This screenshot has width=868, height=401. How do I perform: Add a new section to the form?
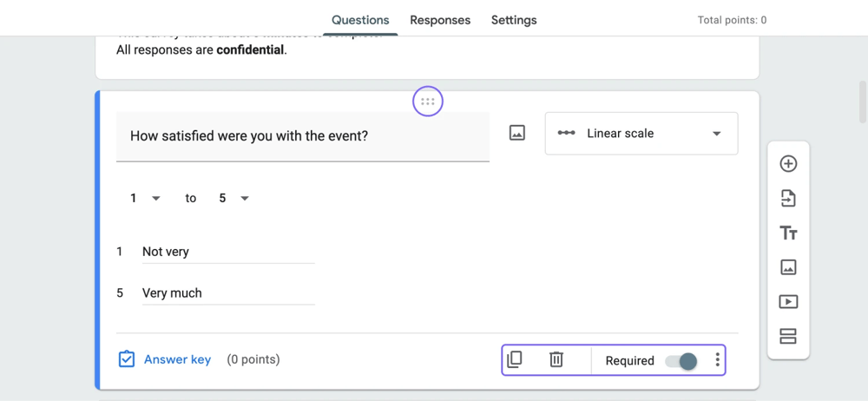788,336
